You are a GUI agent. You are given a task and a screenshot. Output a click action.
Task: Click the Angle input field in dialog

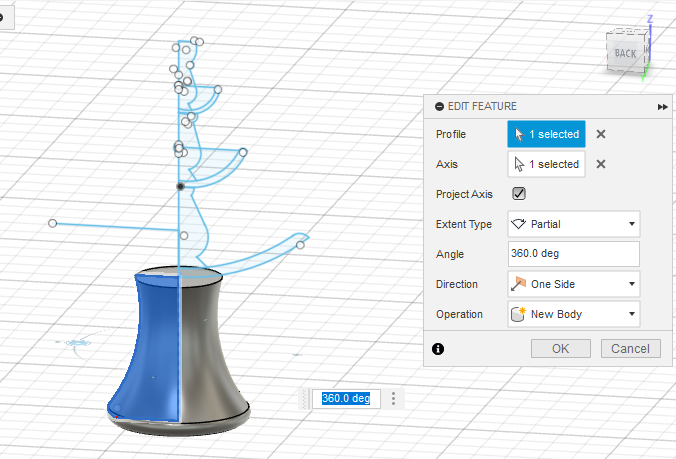click(x=574, y=254)
